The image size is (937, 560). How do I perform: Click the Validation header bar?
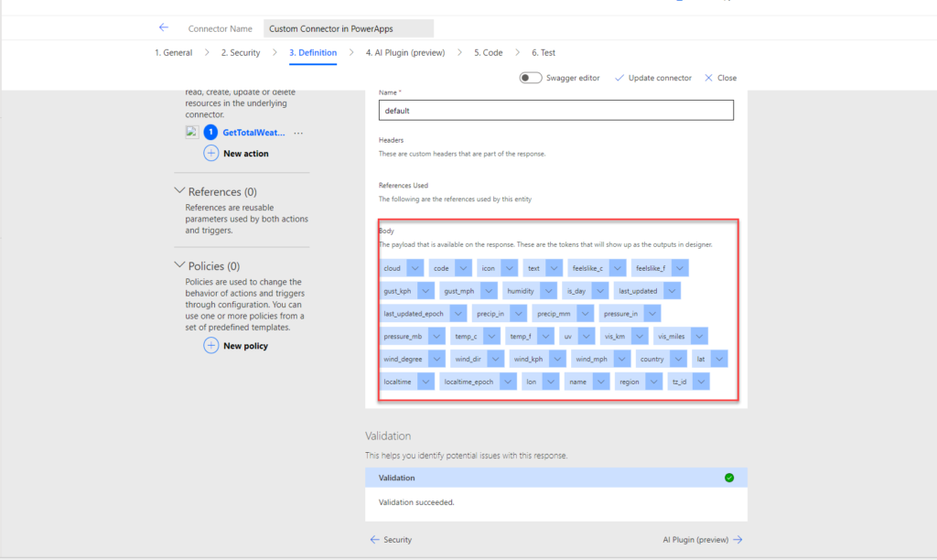(x=555, y=478)
